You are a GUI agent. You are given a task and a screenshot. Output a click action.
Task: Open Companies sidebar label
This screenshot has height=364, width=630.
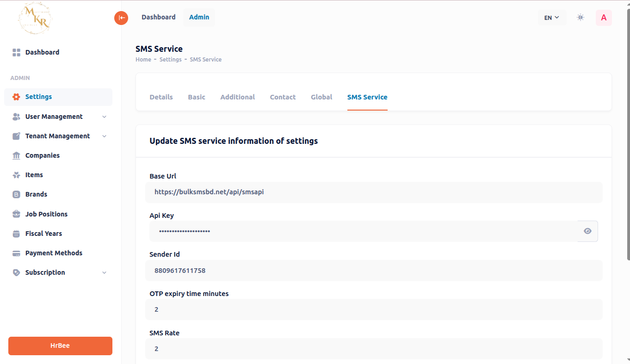click(43, 155)
